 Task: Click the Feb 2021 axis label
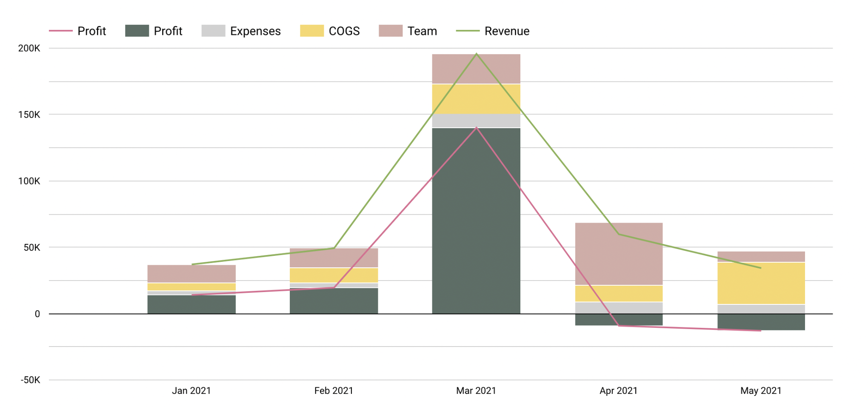click(x=334, y=391)
